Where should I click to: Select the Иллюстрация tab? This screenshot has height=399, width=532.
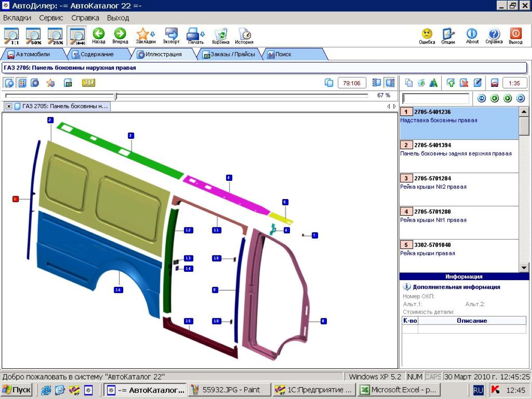pyautogui.click(x=163, y=55)
